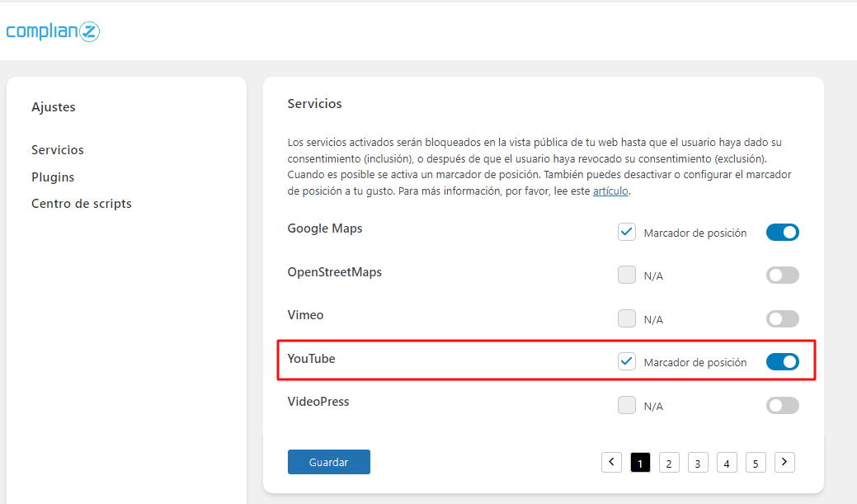Select pagination page 1

coord(640,463)
